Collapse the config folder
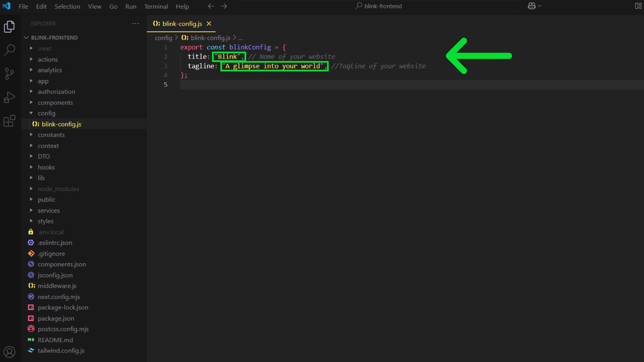644x362 pixels. (x=46, y=113)
